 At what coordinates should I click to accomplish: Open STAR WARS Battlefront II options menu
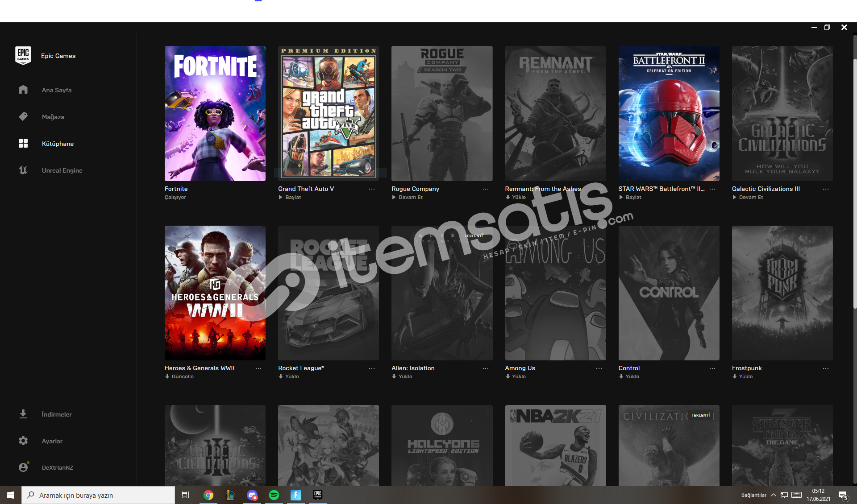[x=712, y=189]
